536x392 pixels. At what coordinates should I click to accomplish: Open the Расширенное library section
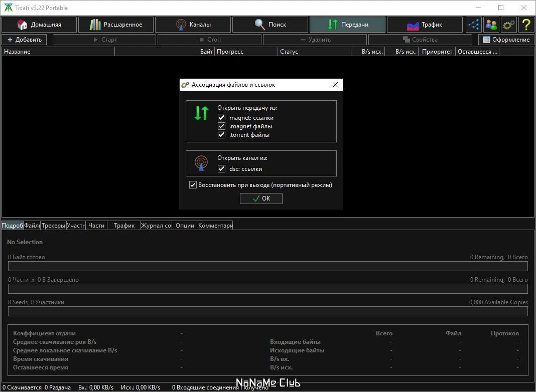[116, 25]
